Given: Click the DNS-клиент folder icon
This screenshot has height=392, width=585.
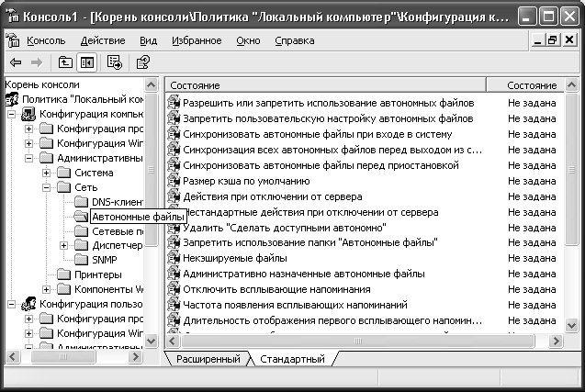Looking at the screenshot, I should click(81, 202).
